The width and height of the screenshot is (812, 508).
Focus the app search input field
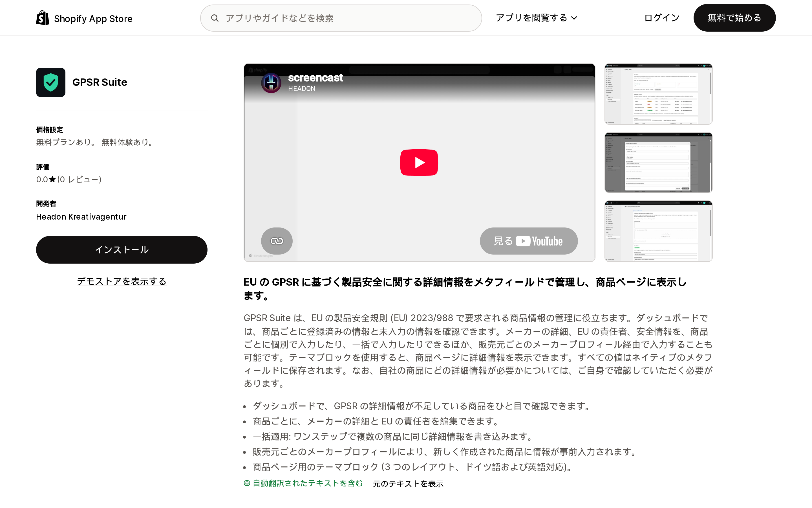coord(341,18)
